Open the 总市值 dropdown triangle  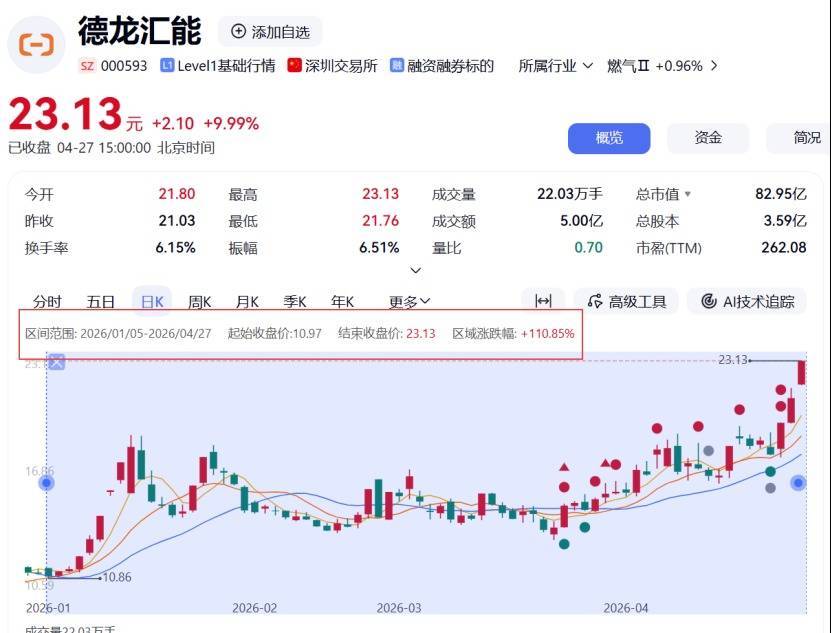pyautogui.click(x=687, y=195)
